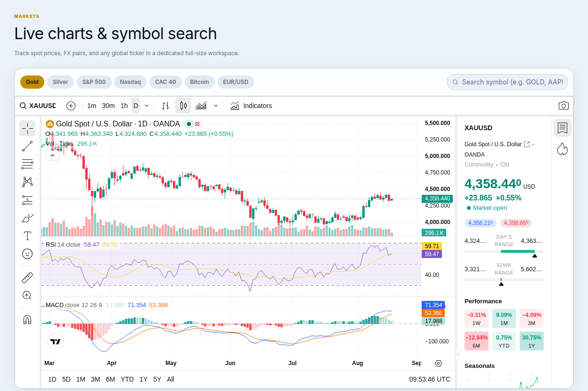The image size is (588, 391).
Task: Set date range to 5Y
Action: pyautogui.click(x=157, y=379)
